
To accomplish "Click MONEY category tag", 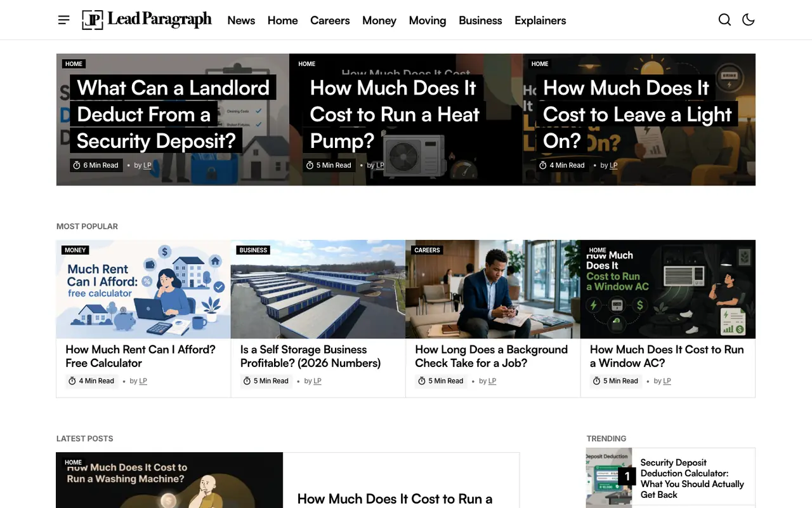I will 75,250.
